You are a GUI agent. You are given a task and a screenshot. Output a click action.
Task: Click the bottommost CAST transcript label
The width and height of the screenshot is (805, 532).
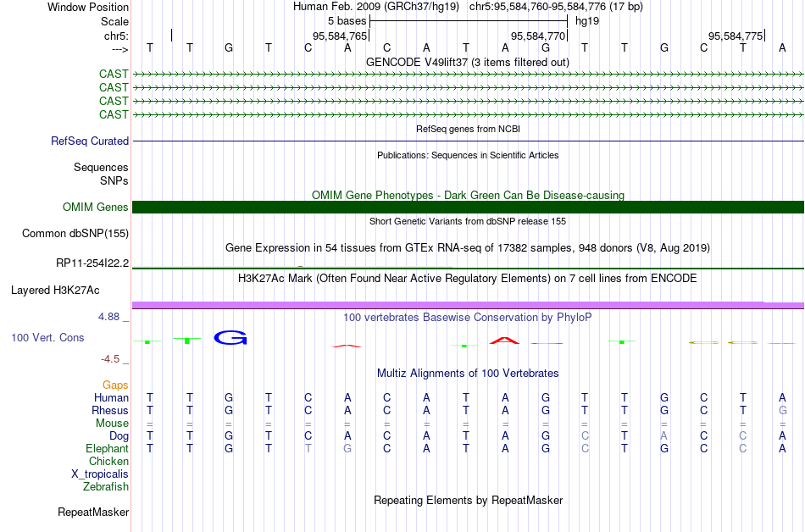114,114
